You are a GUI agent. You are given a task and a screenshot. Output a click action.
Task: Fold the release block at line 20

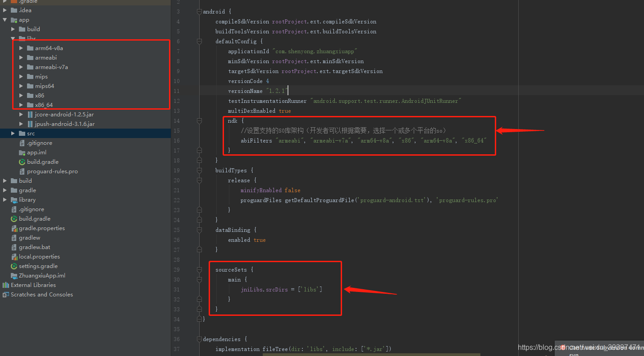coord(199,180)
